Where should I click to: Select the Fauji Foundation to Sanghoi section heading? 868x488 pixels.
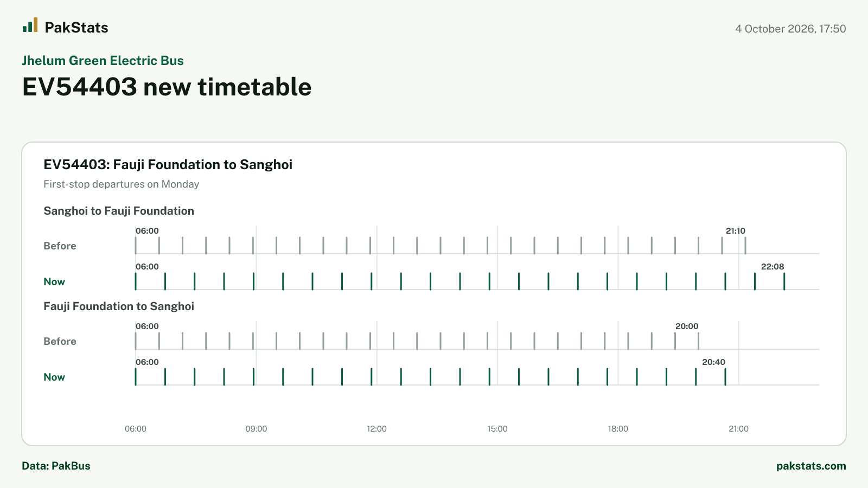(119, 306)
